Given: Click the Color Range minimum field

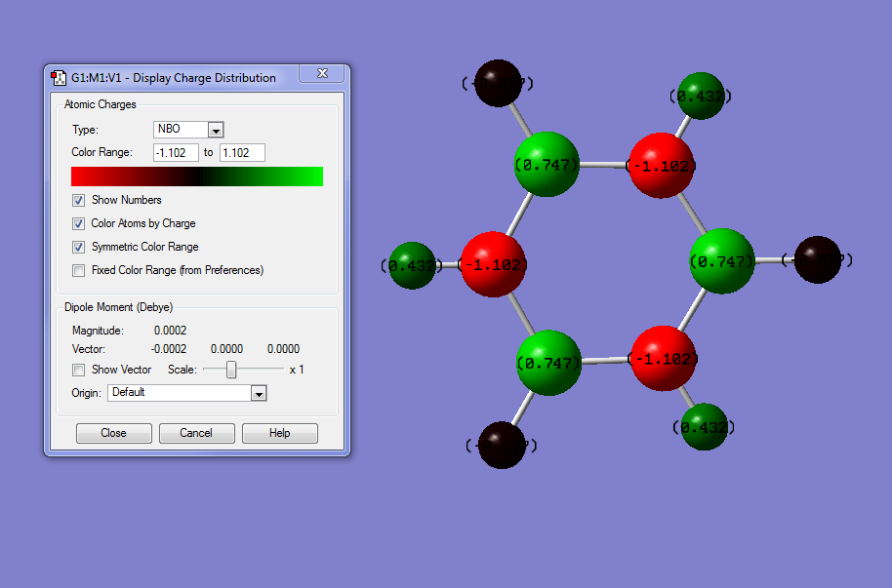Looking at the screenshot, I should coord(176,152).
